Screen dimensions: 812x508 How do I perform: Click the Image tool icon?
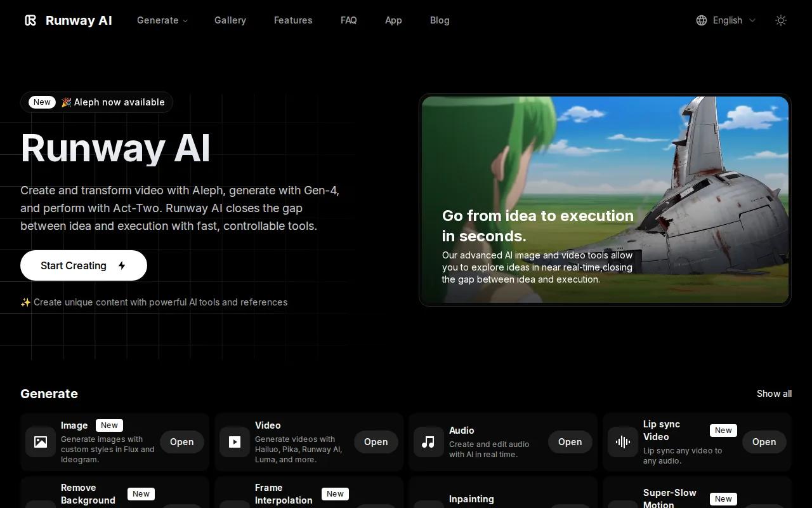(41, 442)
